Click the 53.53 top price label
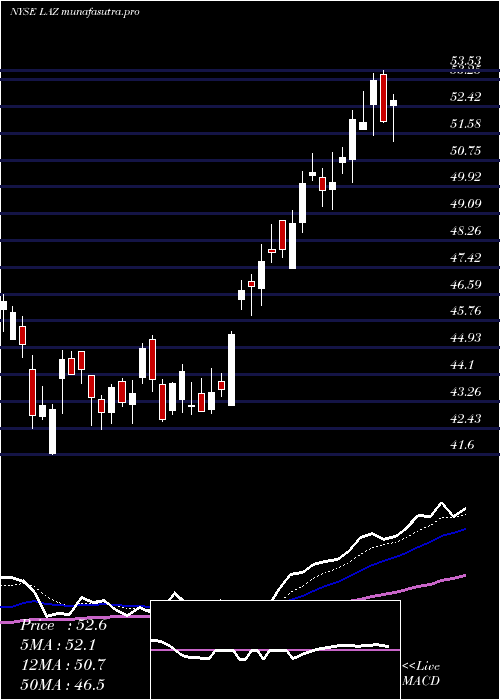Image resolution: width=500 pixels, height=700 pixels. pyautogui.click(x=466, y=61)
